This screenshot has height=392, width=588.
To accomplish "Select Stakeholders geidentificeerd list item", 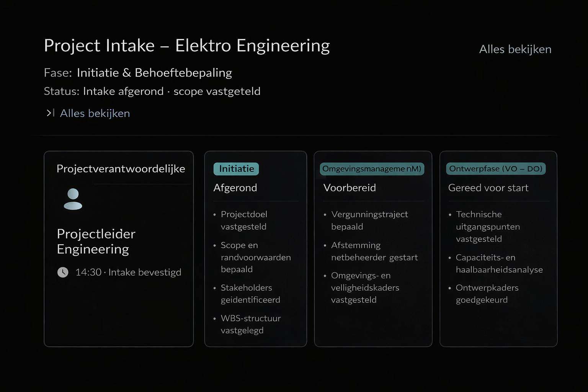I will click(250, 294).
